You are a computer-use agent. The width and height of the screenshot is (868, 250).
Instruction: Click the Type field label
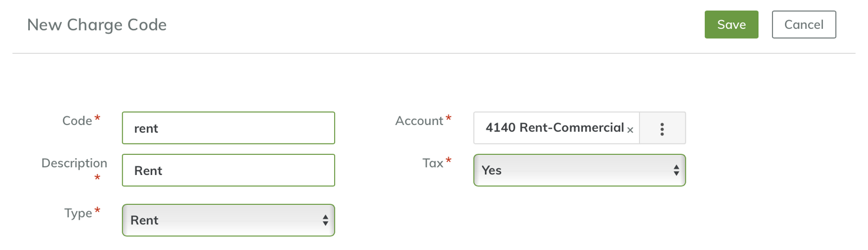click(78, 213)
